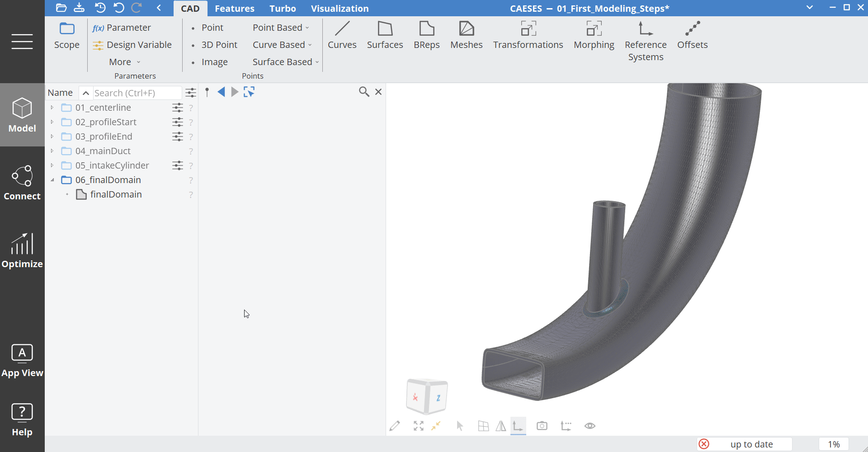Open project folder icon in title bar
The image size is (868, 452).
[61, 8]
